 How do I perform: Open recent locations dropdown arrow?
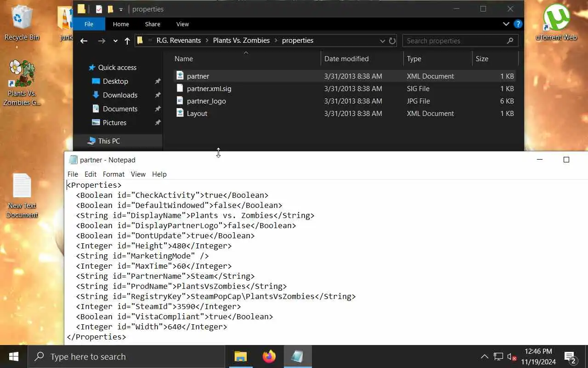pos(115,41)
